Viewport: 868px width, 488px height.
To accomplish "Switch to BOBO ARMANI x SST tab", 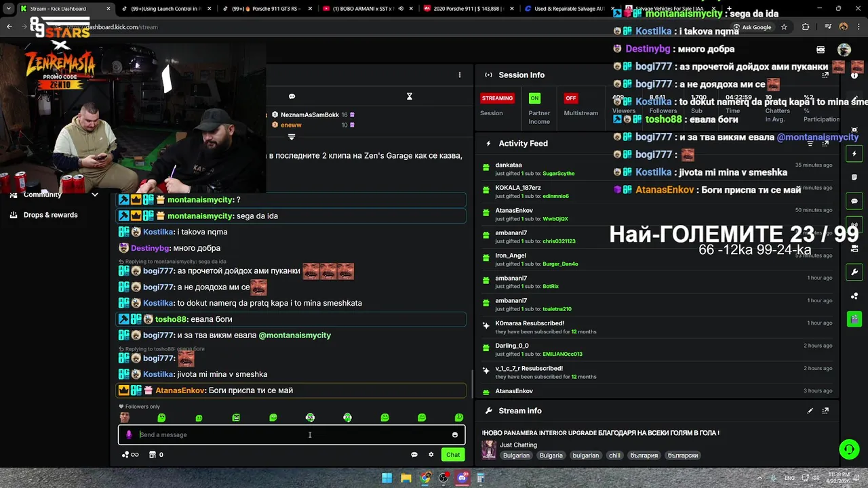I will (x=366, y=9).
